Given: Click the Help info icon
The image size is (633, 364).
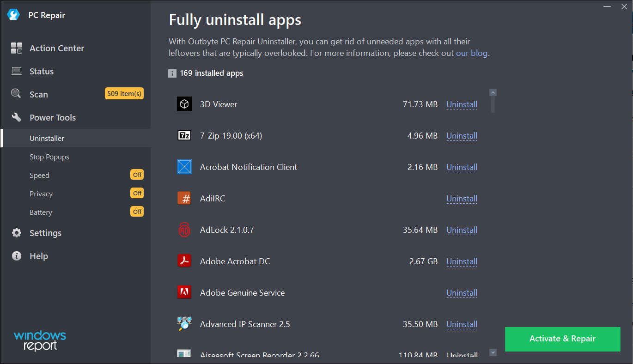Looking at the screenshot, I should (17, 256).
